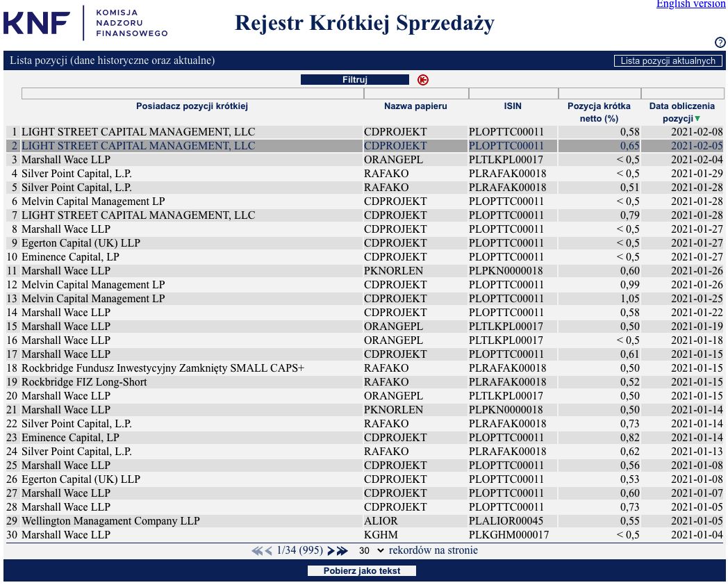Image resolution: width=728 pixels, height=585 pixels.
Task: Focus the ISIN filter field
Action: (513, 93)
